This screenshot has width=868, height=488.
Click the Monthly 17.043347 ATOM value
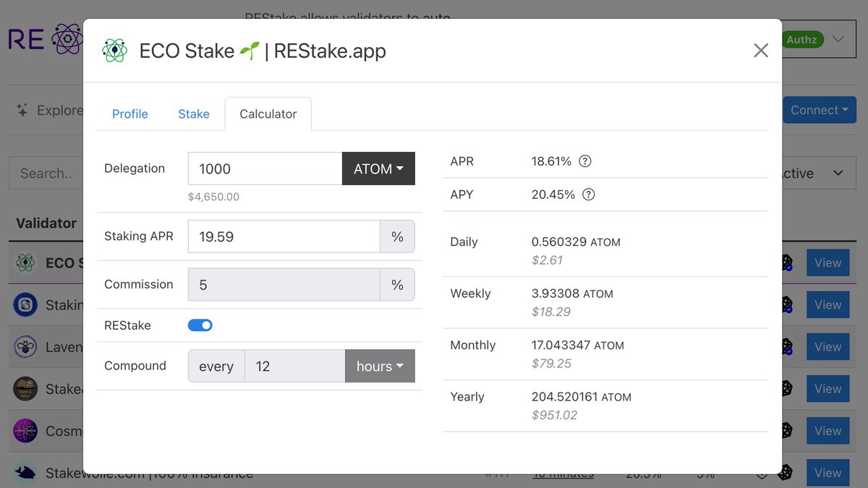click(578, 346)
